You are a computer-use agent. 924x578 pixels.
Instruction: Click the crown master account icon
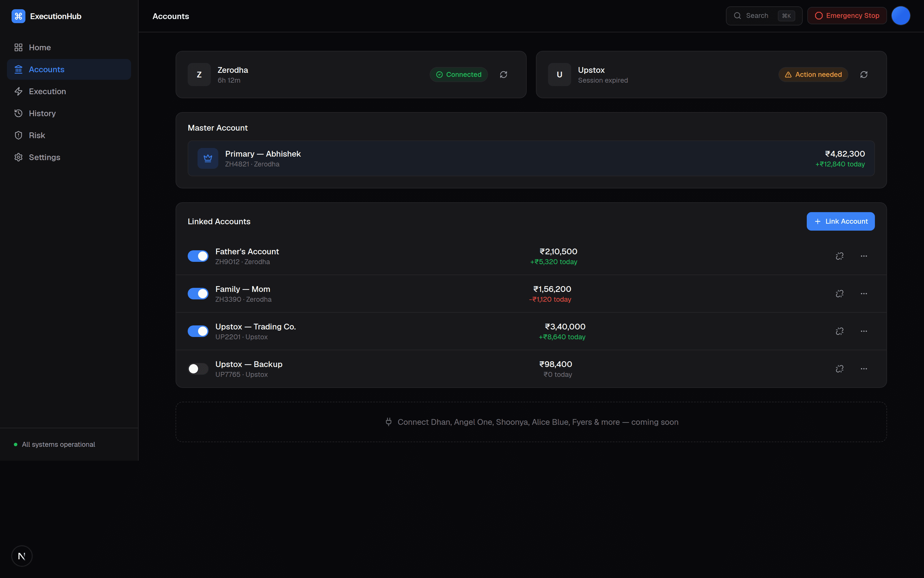(208, 158)
